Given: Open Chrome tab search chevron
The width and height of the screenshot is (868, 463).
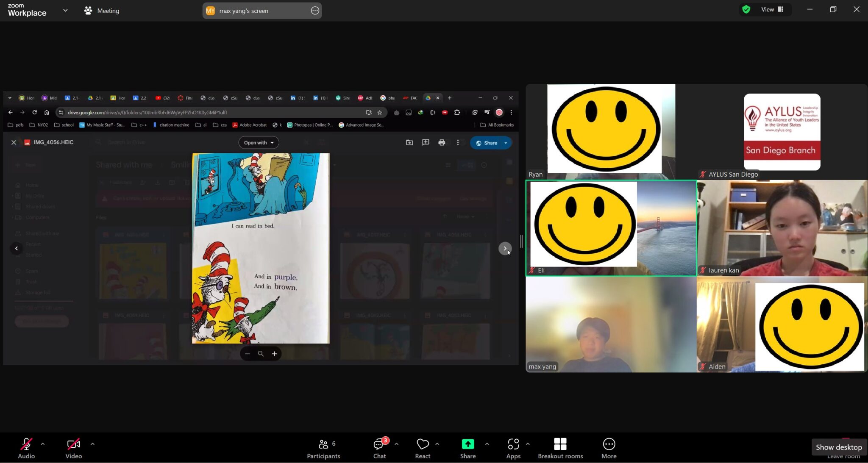Looking at the screenshot, I should (10, 98).
